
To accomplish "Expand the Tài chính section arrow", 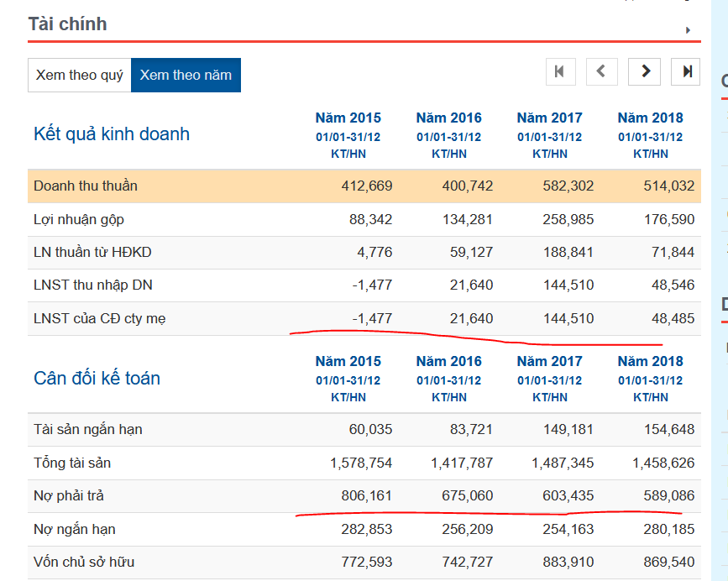I will (688, 30).
